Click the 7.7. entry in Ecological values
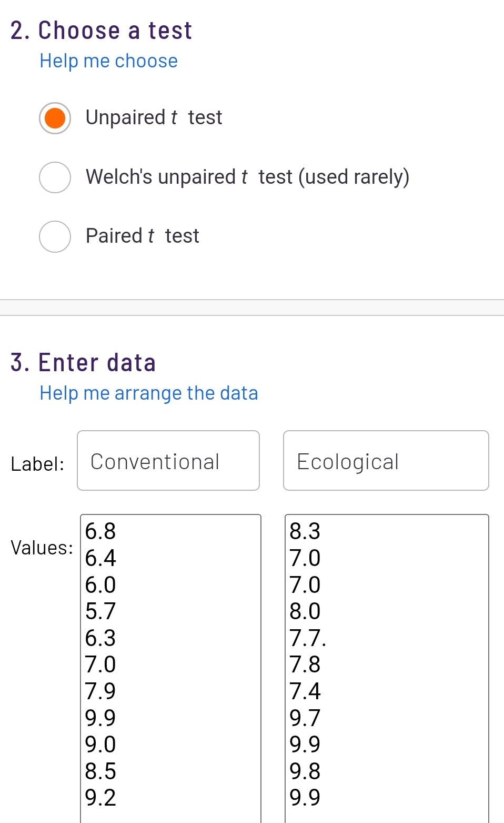The height and width of the screenshot is (823, 504). point(308,638)
